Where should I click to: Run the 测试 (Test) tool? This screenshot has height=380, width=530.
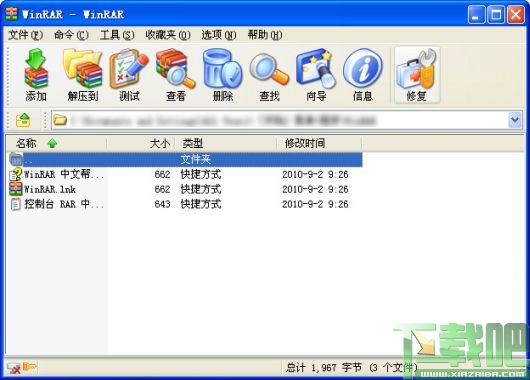tap(129, 75)
